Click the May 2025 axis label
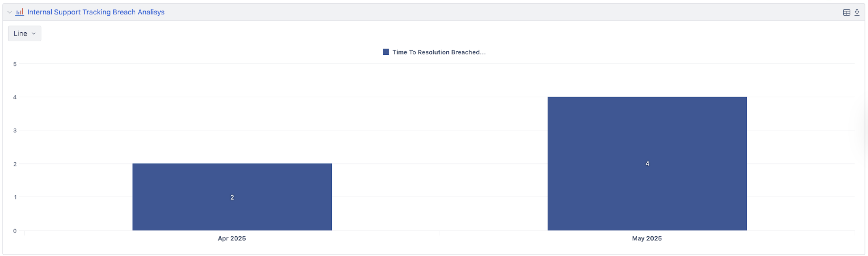Screen dimensions: 868x256 [647, 238]
